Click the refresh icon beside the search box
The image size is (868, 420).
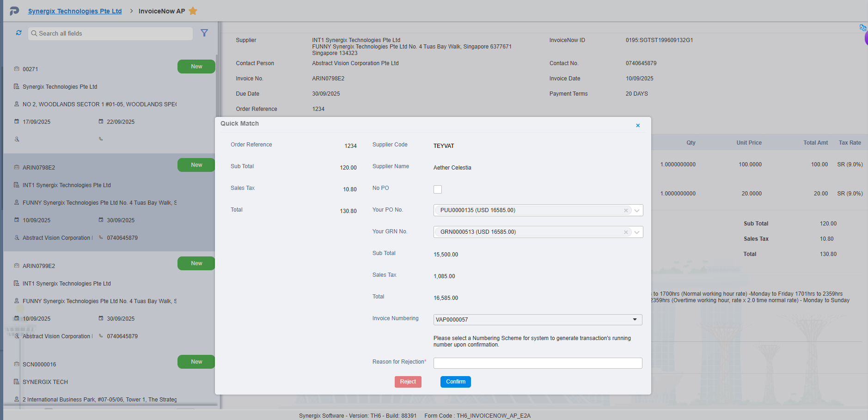[x=19, y=33]
